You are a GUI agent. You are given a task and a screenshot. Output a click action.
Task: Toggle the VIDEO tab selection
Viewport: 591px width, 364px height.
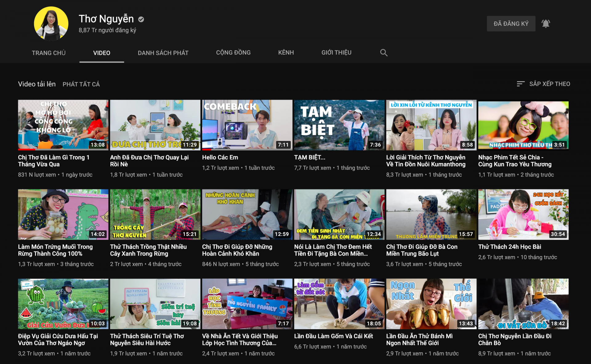102,53
